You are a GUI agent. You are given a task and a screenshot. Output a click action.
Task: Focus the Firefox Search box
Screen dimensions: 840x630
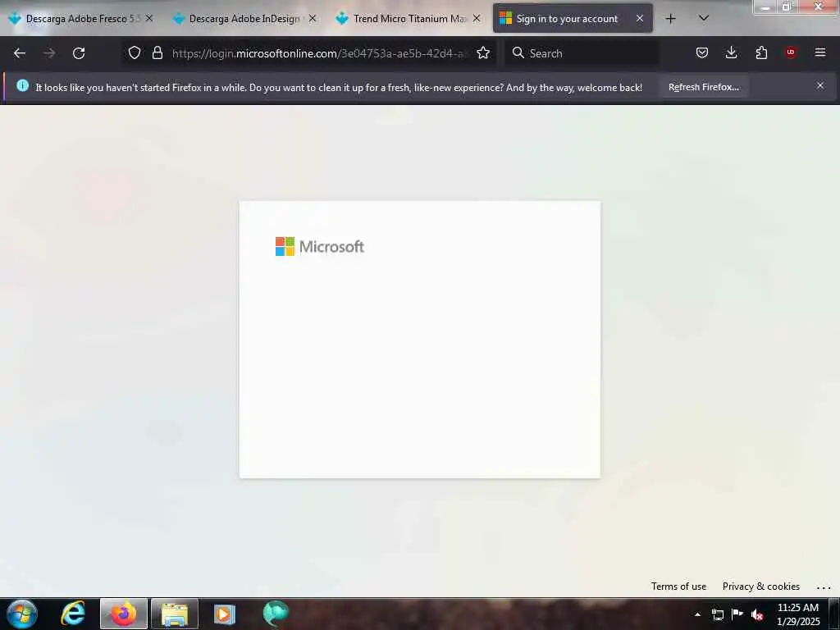(x=582, y=53)
